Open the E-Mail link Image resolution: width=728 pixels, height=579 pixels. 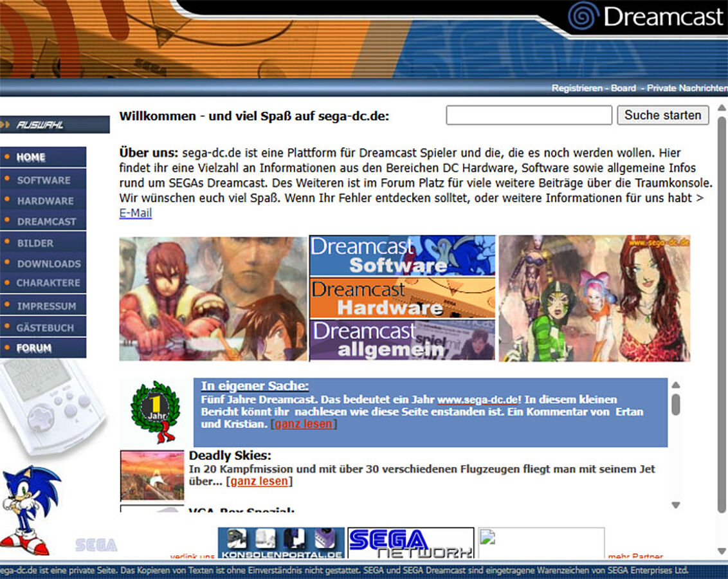pyautogui.click(x=136, y=213)
